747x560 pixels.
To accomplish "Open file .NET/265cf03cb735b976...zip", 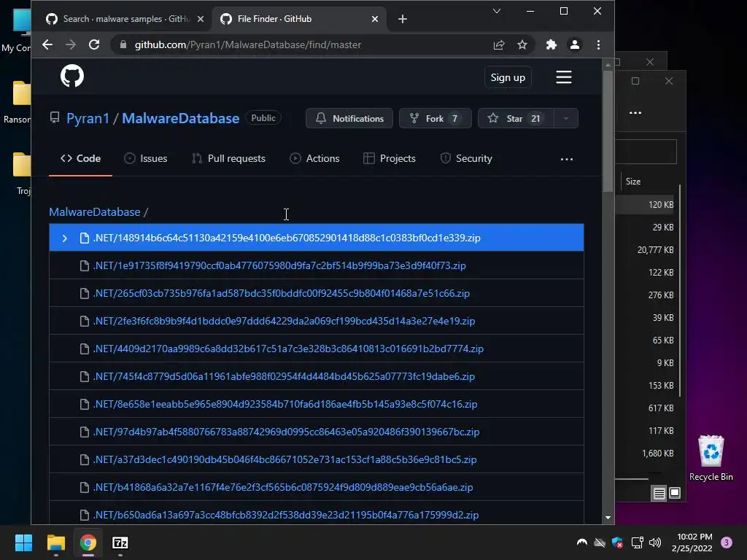I will click(317, 293).
